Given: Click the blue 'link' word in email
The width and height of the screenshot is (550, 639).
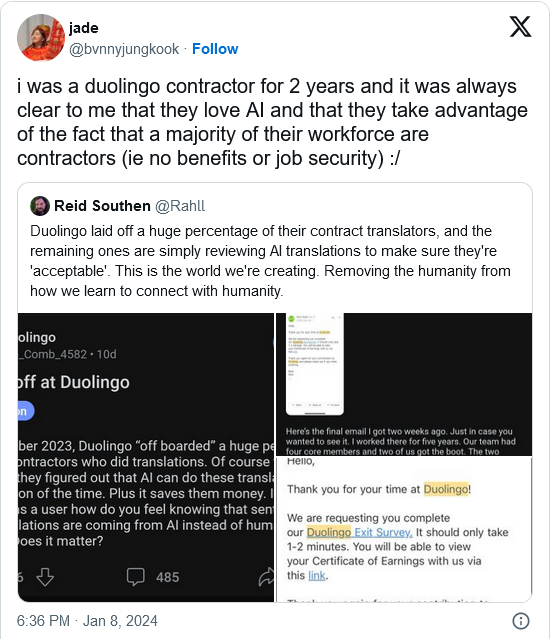Looking at the screenshot, I should coord(317,575).
